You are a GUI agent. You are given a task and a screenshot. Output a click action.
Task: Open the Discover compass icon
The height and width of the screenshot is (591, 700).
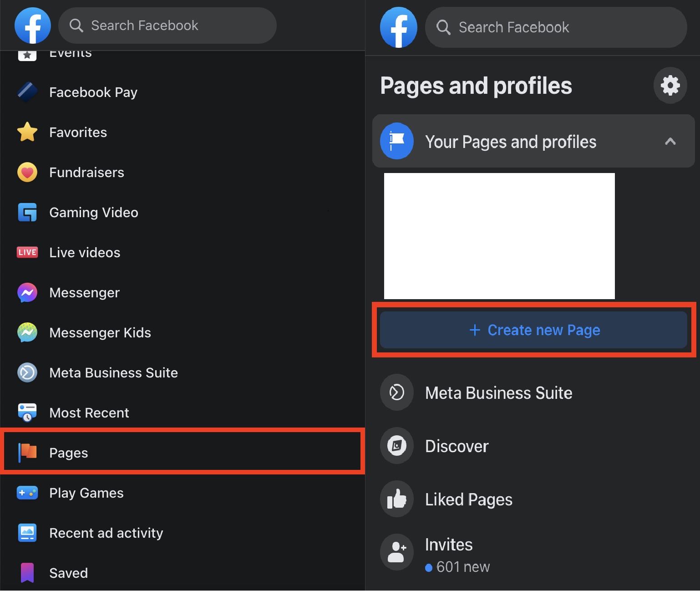[x=396, y=446]
